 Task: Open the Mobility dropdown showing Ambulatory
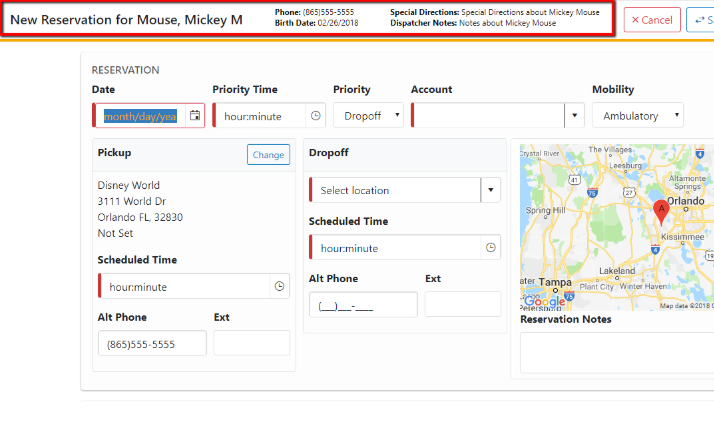[638, 115]
